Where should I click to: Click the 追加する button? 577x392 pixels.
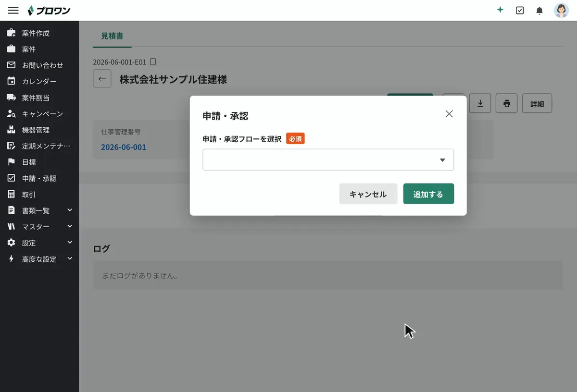pos(428,194)
